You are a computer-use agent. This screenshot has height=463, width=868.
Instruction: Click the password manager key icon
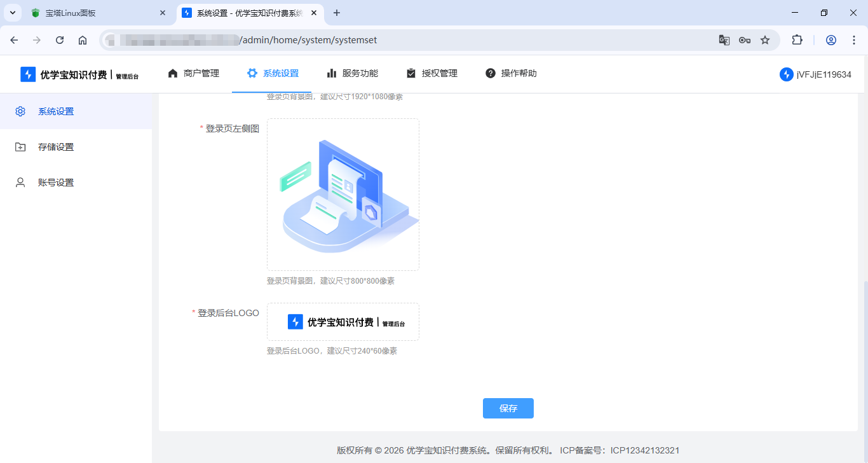pyautogui.click(x=745, y=39)
